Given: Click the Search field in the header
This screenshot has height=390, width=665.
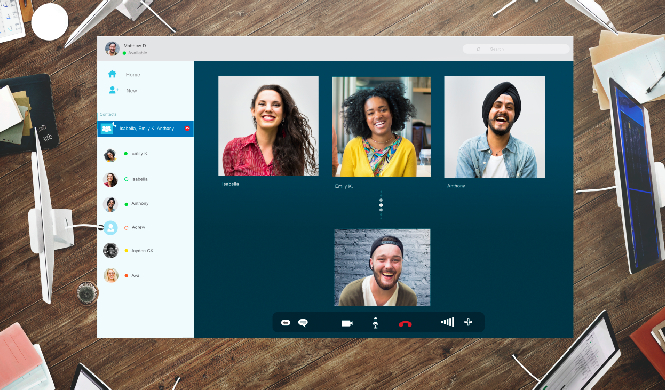Looking at the screenshot, I should tap(516, 49).
